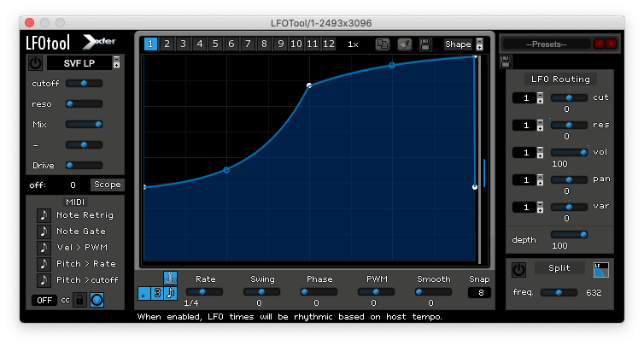Viewport: 644px width, 346px height.
Task: Toggle the Split power button
Action: pyautogui.click(x=518, y=270)
